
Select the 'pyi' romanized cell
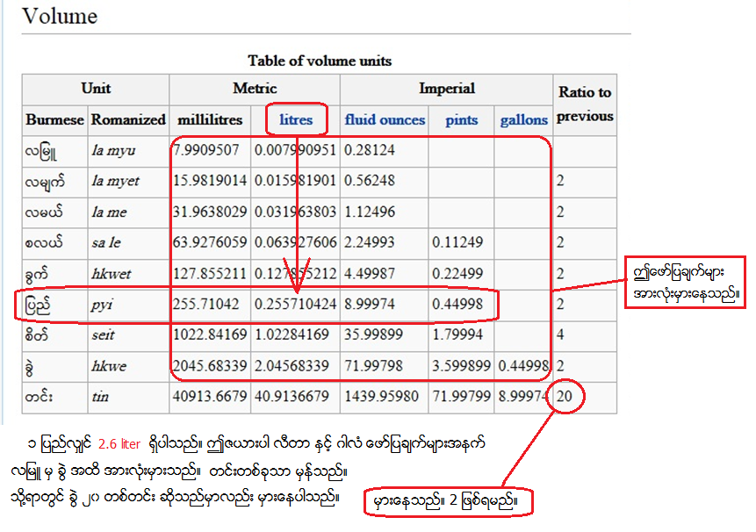102,305
